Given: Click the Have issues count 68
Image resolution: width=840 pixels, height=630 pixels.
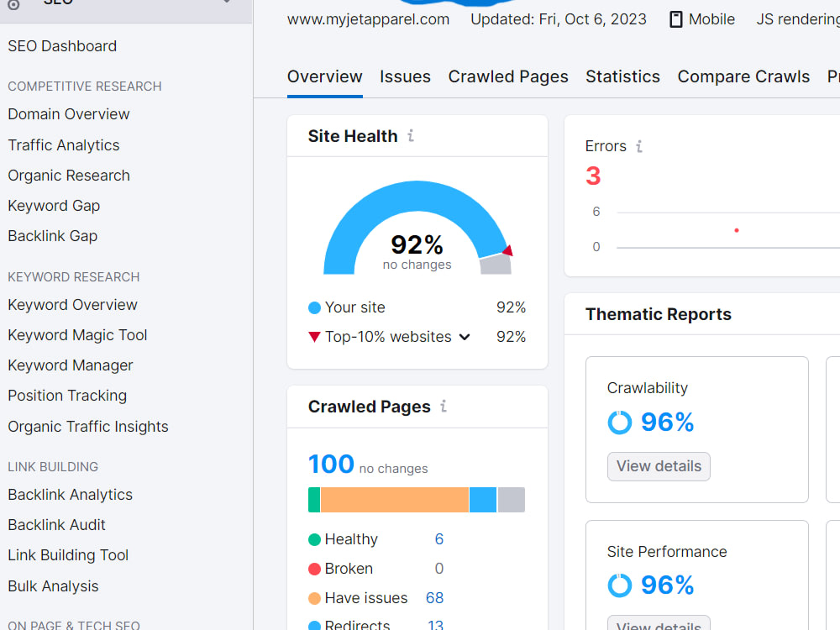Looking at the screenshot, I should (434, 598).
